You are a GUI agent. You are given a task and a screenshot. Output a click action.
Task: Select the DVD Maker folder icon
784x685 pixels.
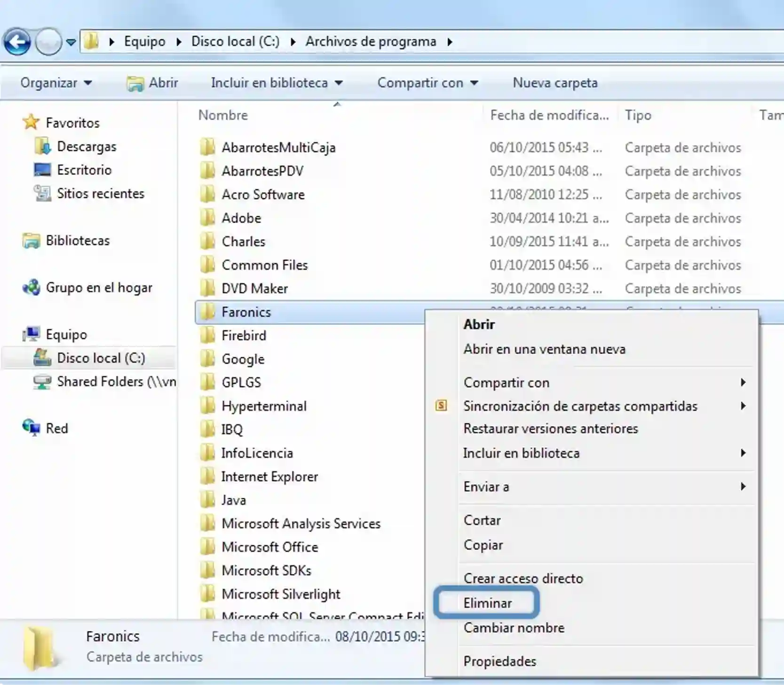point(207,288)
